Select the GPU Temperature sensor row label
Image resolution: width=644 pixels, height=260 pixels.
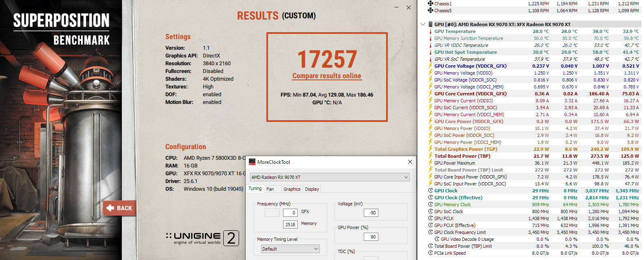(455, 31)
